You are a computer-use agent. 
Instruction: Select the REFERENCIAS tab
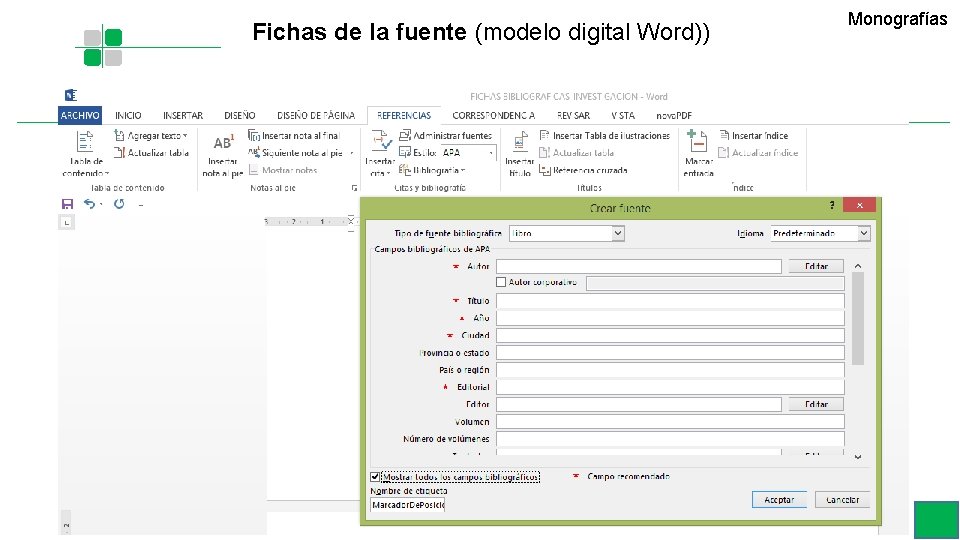click(x=404, y=115)
